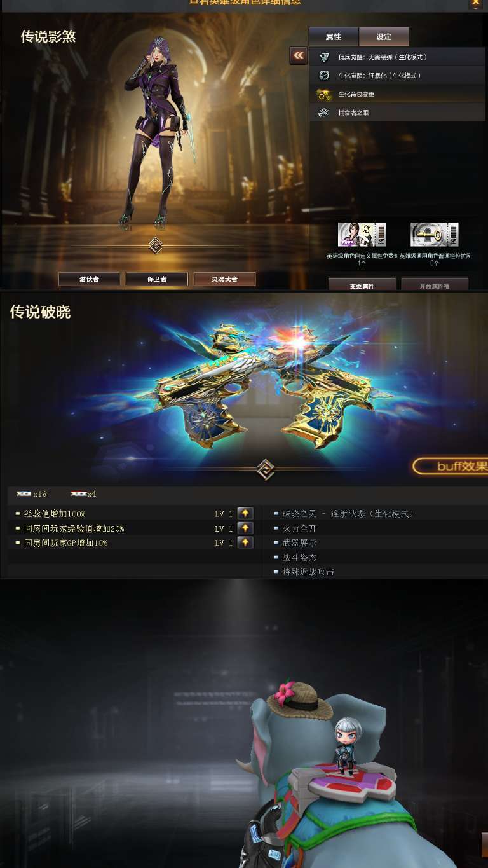This screenshot has height=868, width=488.
Task: Click the diamond emblem under 传说破晓 weapon
Action: point(265,470)
